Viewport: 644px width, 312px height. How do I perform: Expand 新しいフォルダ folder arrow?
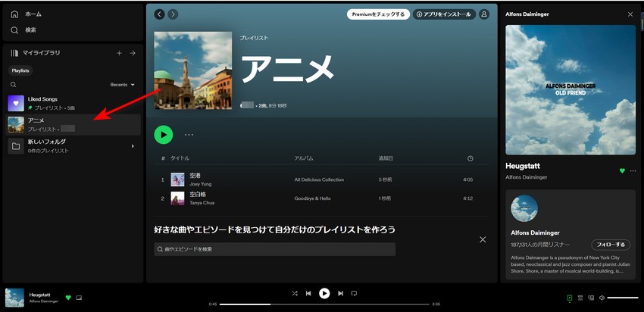[x=133, y=146]
